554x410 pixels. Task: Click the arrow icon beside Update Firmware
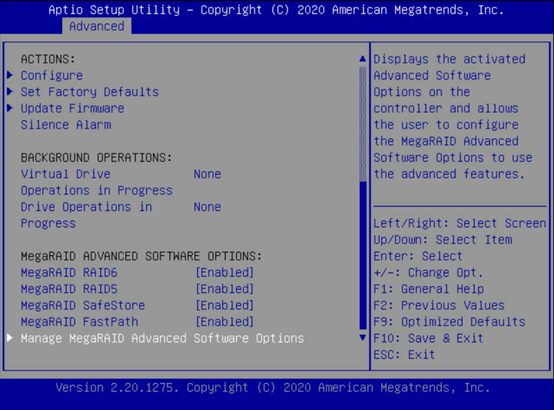click(x=10, y=108)
